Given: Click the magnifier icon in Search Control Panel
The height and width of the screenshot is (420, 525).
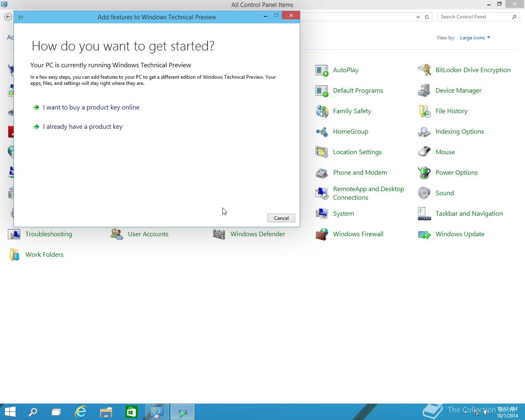Looking at the screenshot, I should 514,17.
